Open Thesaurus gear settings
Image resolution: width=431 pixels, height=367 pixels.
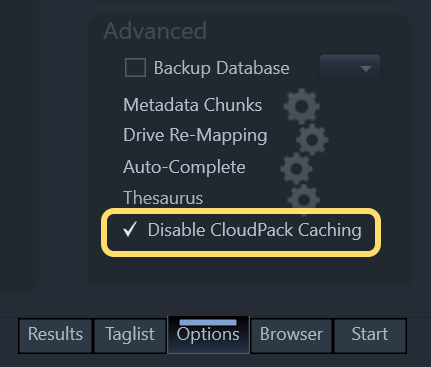[304, 199]
